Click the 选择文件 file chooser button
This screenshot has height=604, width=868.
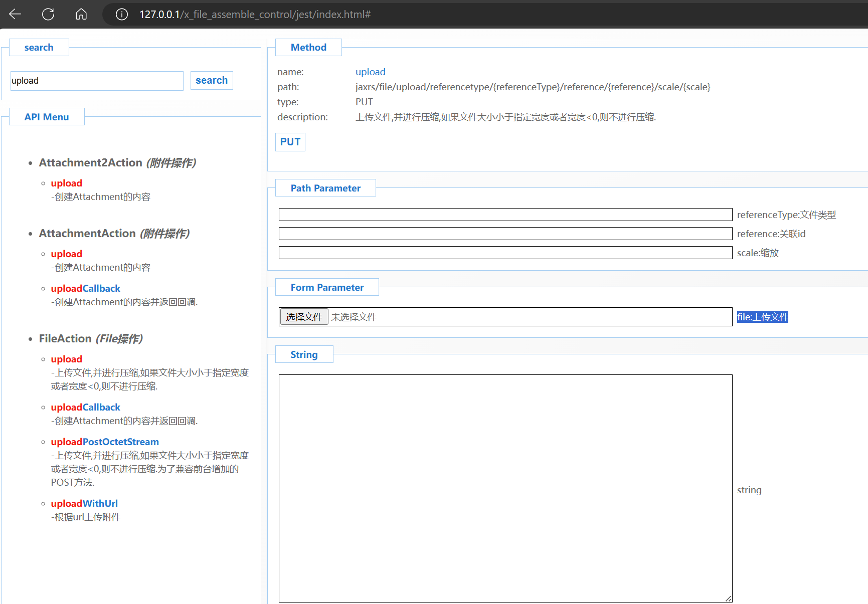[x=304, y=317]
